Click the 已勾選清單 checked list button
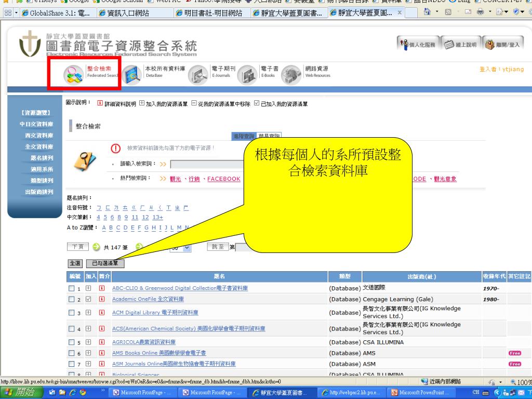The height and width of the screenshot is (399, 532). (x=105, y=263)
